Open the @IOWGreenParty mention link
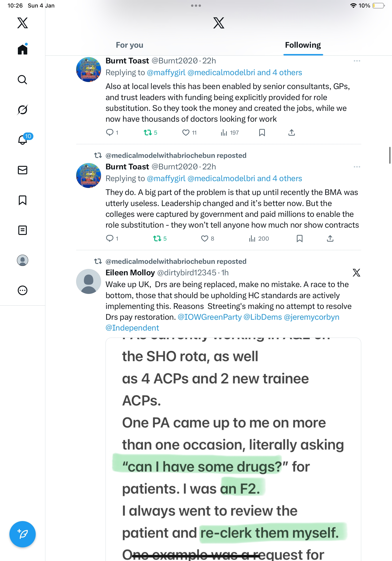Screen dimensions: 392x561 coord(209,317)
